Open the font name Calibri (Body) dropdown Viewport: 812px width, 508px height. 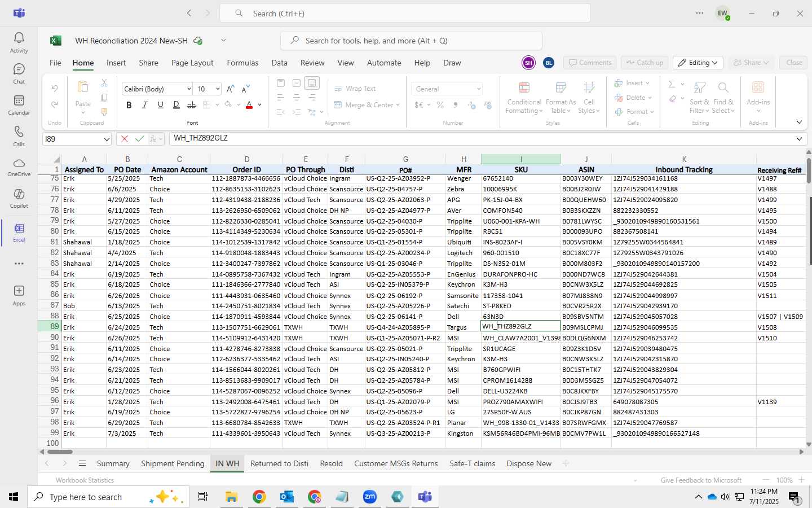coord(188,89)
